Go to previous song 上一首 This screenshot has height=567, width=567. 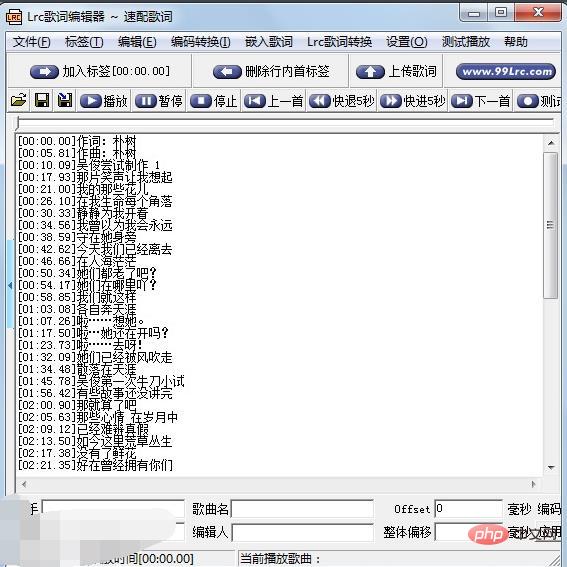(x=274, y=101)
